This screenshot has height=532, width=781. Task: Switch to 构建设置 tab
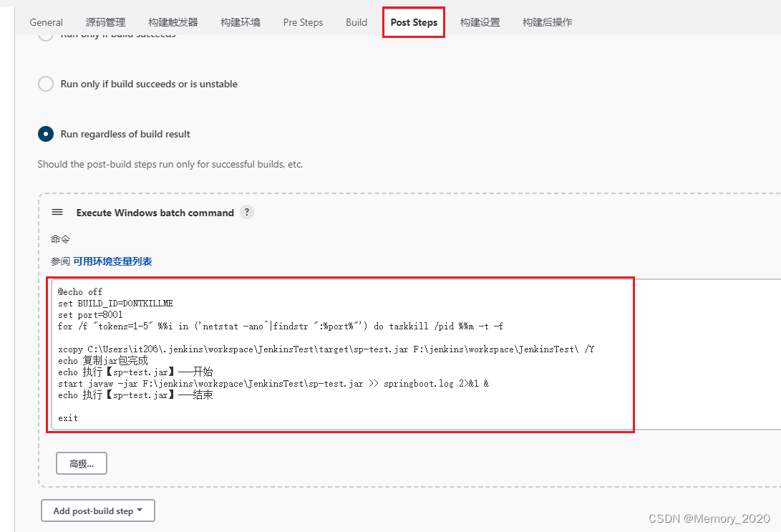pyautogui.click(x=480, y=22)
